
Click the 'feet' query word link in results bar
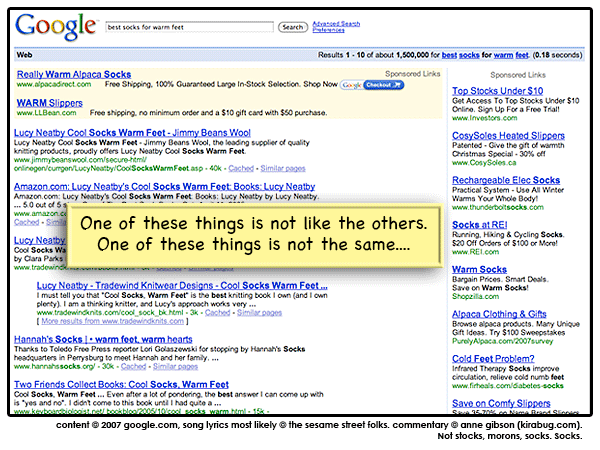[522, 55]
